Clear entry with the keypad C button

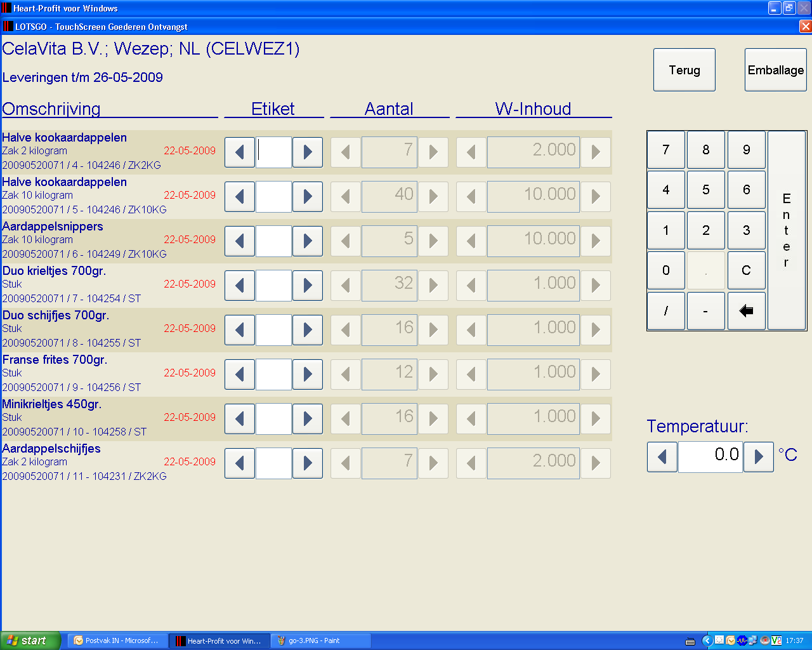[x=747, y=270]
